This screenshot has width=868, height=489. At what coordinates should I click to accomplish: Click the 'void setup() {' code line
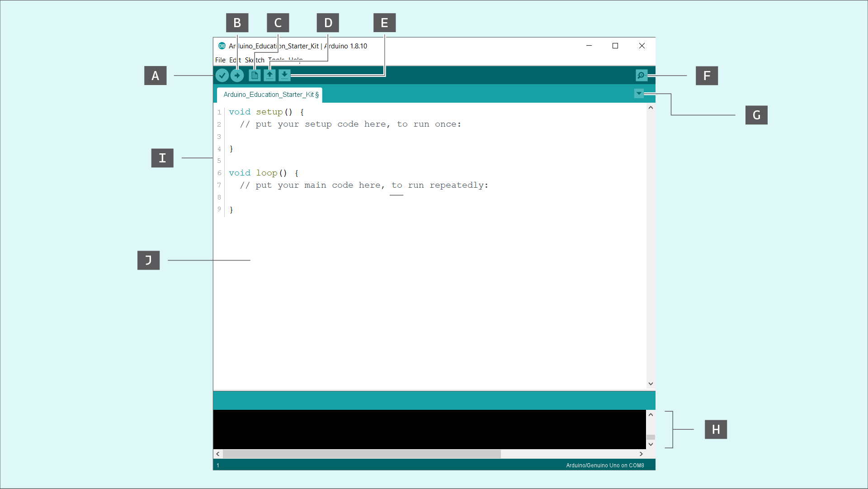266,112
